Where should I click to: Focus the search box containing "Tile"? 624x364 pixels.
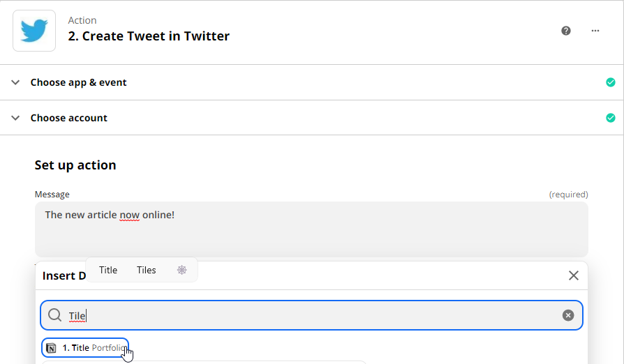[x=311, y=315]
